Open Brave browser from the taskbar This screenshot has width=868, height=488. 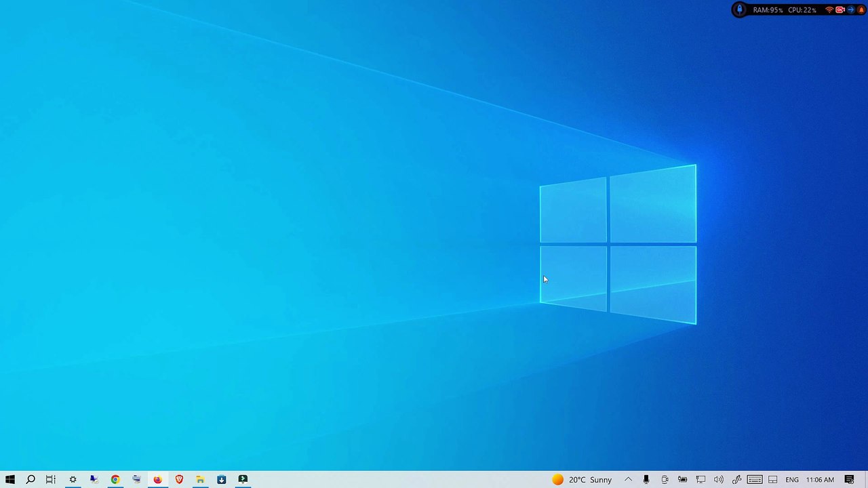click(x=179, y=480)
